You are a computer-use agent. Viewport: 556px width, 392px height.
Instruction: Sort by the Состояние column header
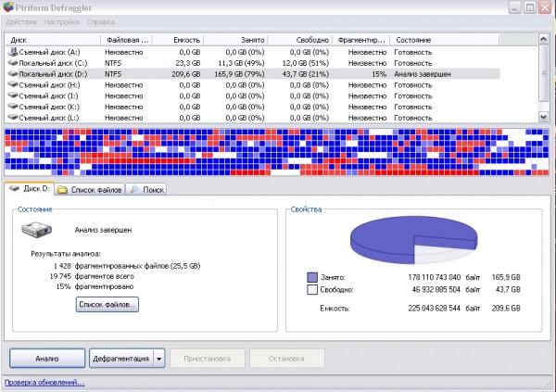click(x=445, y=40)
